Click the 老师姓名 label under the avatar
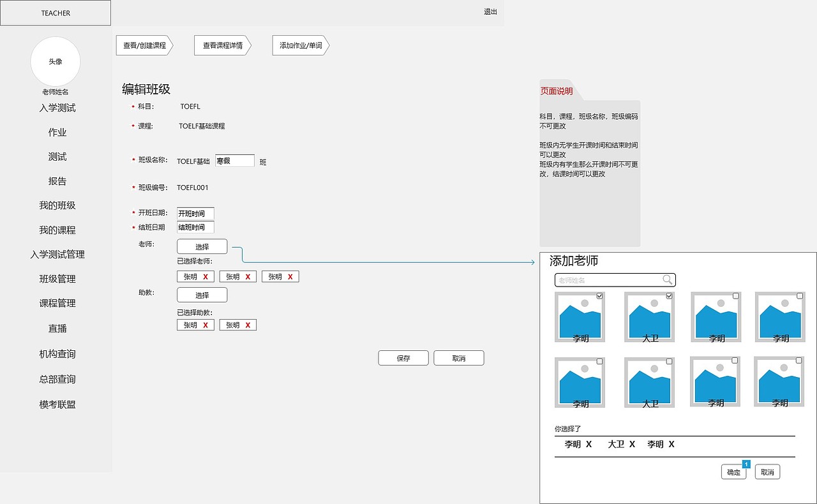Screen dimensions: 817x504 coord(56,92)
